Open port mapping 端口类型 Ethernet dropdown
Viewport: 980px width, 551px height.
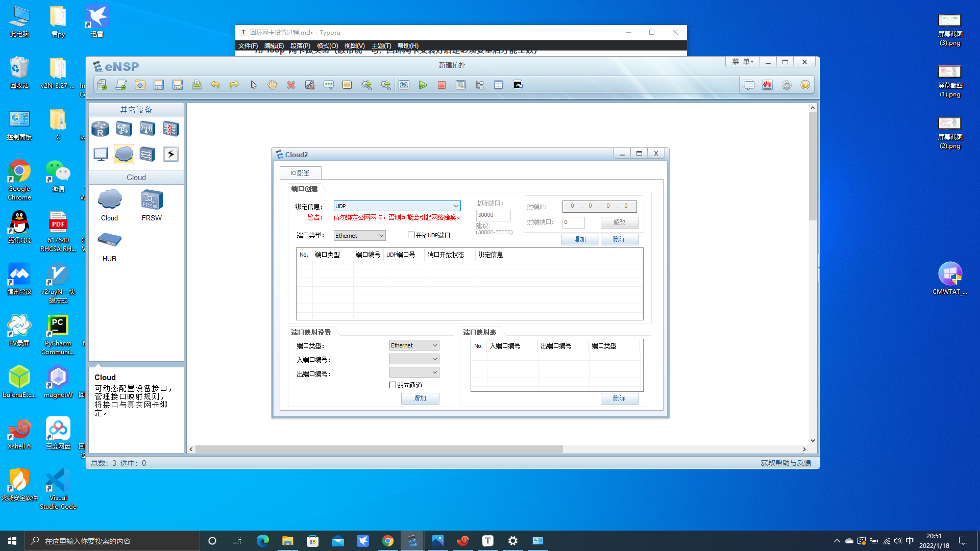click(414, 345)
